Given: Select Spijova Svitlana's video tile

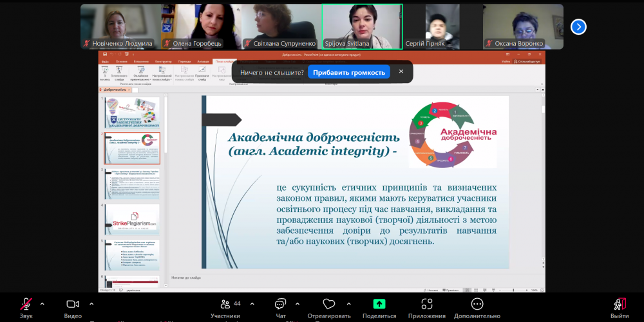Looking at the screenshot, I should (x=362, y=26).
